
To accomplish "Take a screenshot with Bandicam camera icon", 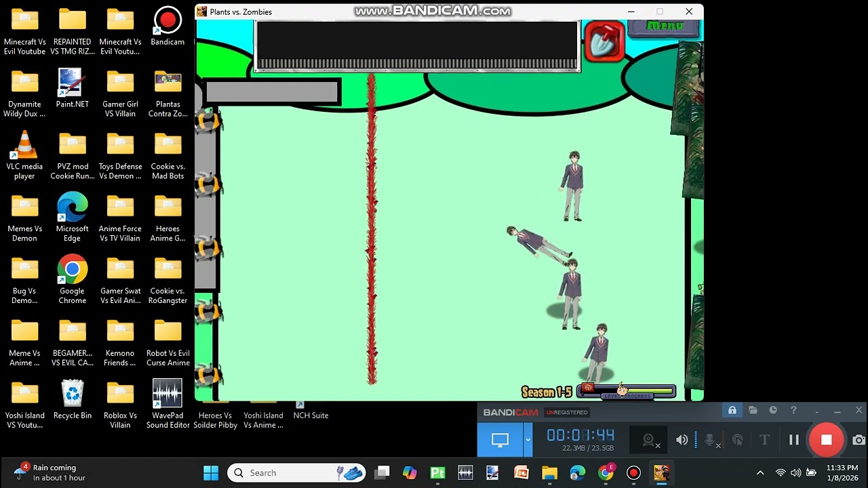I will coord(859,440).
